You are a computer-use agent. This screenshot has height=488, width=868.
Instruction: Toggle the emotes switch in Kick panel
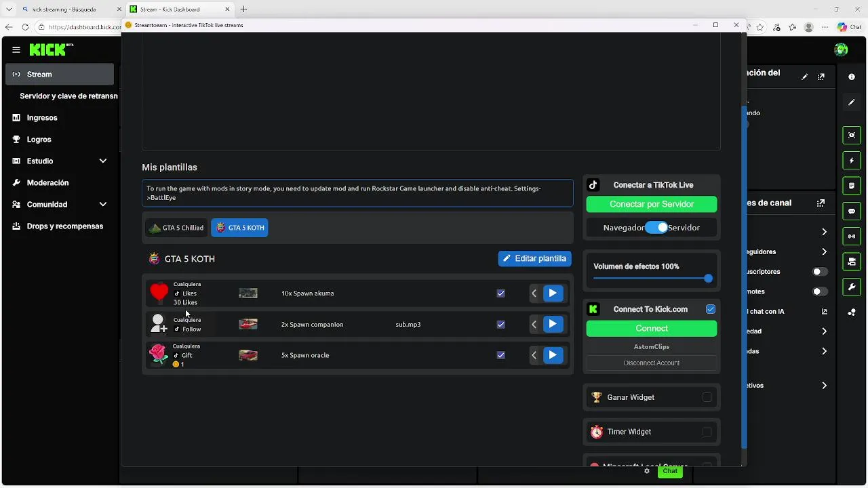821,291
